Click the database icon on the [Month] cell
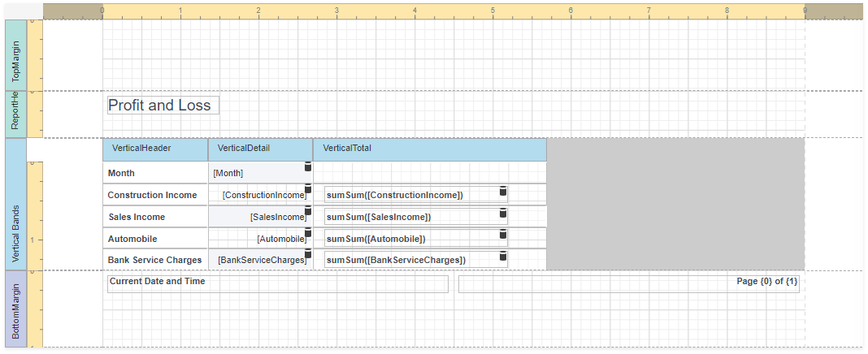The height and width of the screenshot is (354, 868). 308,166
